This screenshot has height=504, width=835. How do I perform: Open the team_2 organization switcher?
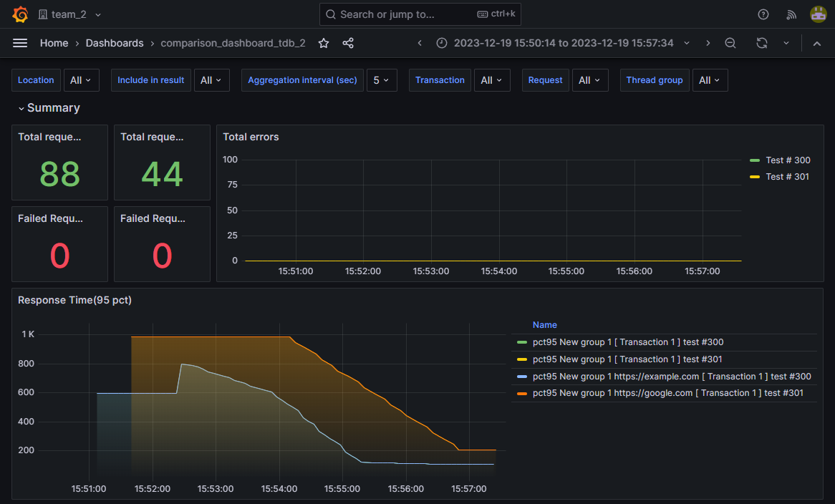click(x=64, y=14)
